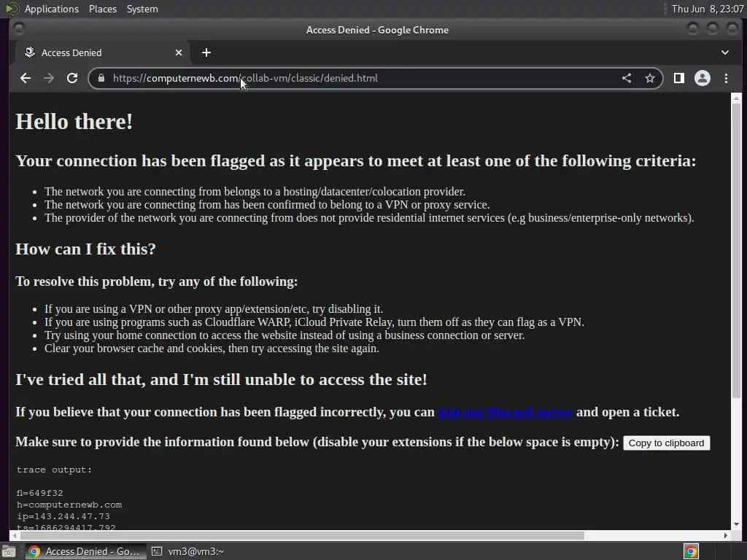
Task: Open the System menu
Action: click(x=142, y=9)
